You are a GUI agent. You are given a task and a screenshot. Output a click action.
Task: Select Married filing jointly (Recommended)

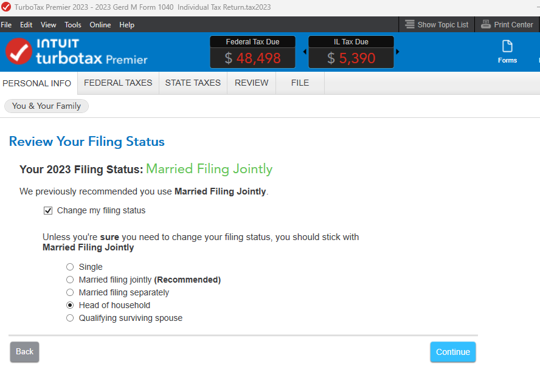[x=70, y=280]
